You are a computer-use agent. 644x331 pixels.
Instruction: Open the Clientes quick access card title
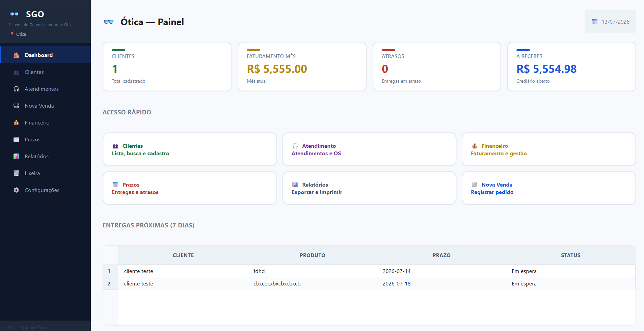pyautogui.click(x=133, y=146)
